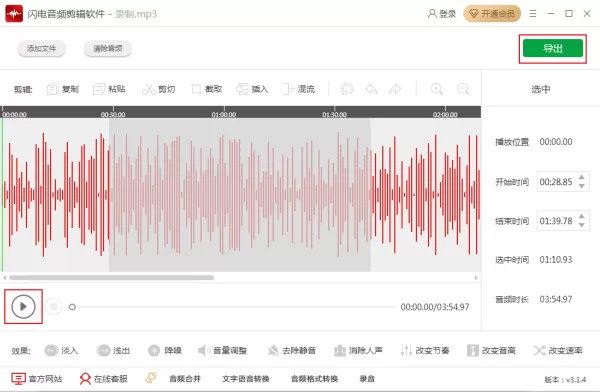The width and height of the screenshot is (600, 392).
Task: Click the 清除音频 clear audio button
Action: (x=108, y=49)
